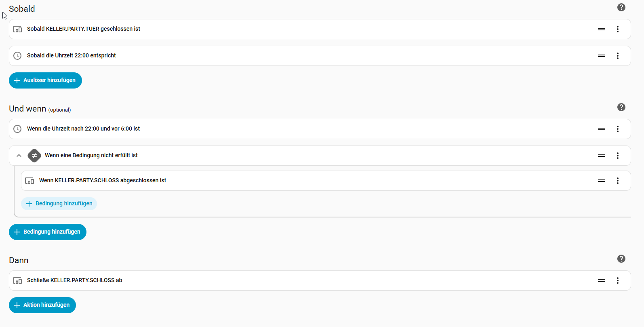
Task: Click drag handle of KELLER.PARTY.TUER trigger row
Action: (x=602, y=29)
